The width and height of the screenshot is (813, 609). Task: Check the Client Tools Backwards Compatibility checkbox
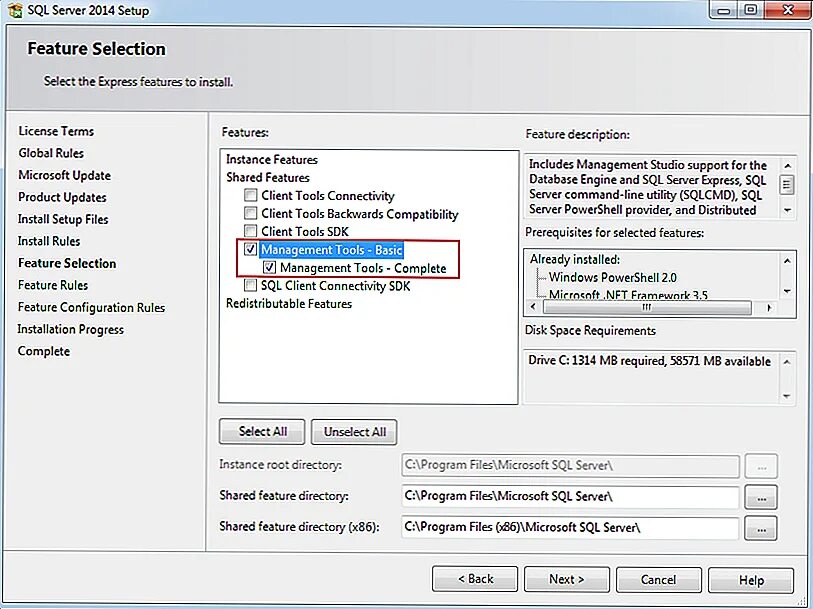[250, 213]
